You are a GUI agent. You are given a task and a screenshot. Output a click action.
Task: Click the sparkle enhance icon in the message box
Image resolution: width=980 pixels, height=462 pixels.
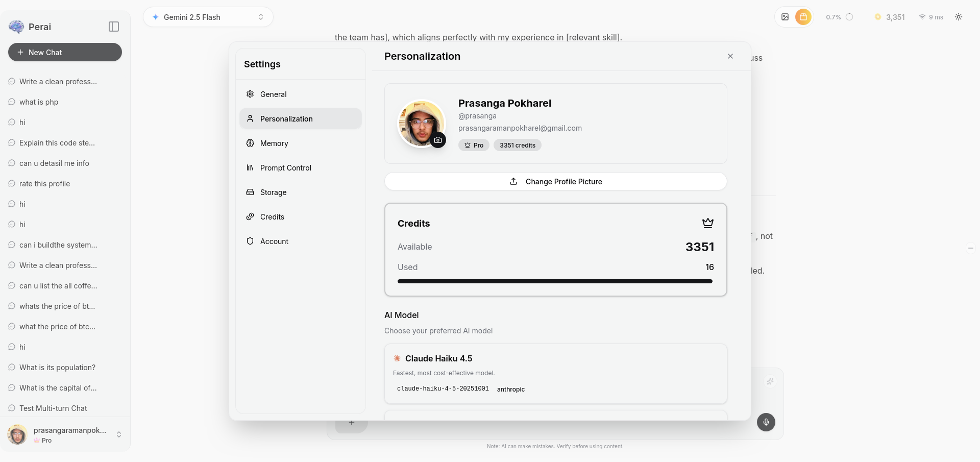pyautogui.click(x=770, y=381)
